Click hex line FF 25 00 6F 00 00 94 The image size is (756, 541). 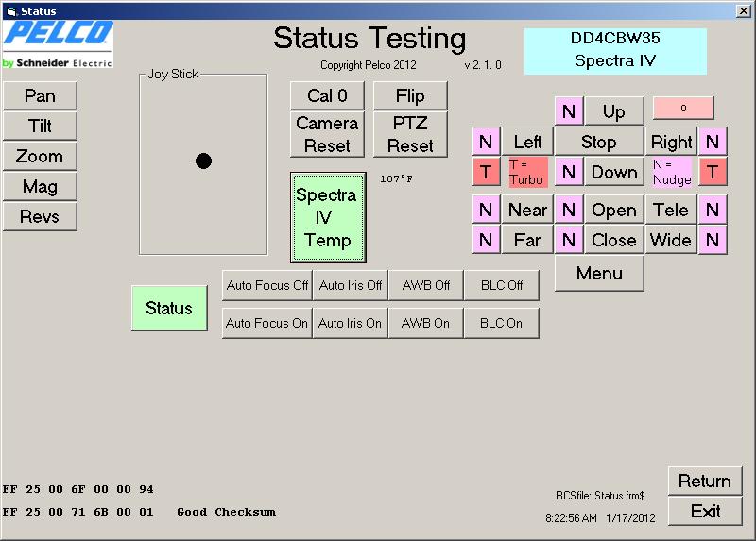(78, 489)
